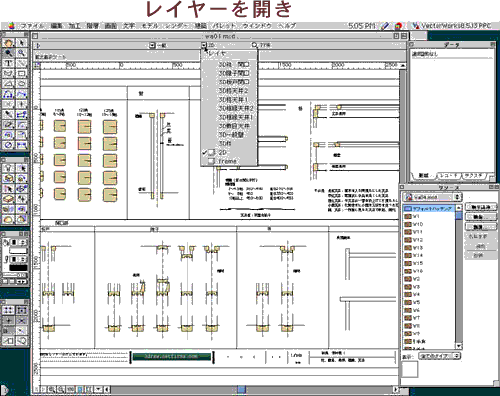This screenshot has height=396, width=500.
Task: Open the display type dropdown below the resource list
Action: click(x=440, y=356)
